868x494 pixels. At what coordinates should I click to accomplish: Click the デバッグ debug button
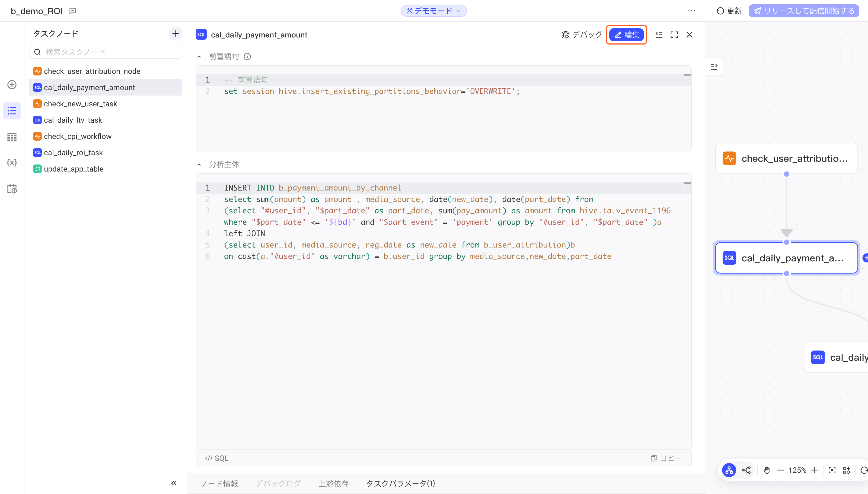582,35
